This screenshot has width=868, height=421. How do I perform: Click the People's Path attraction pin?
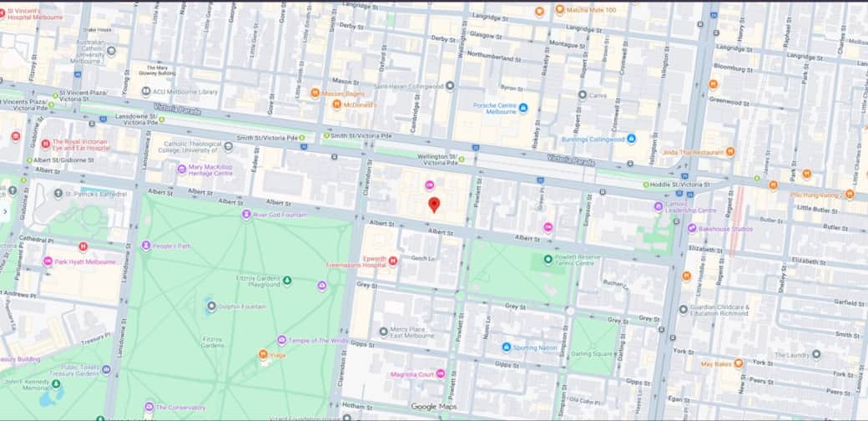[x=146, y=246]
